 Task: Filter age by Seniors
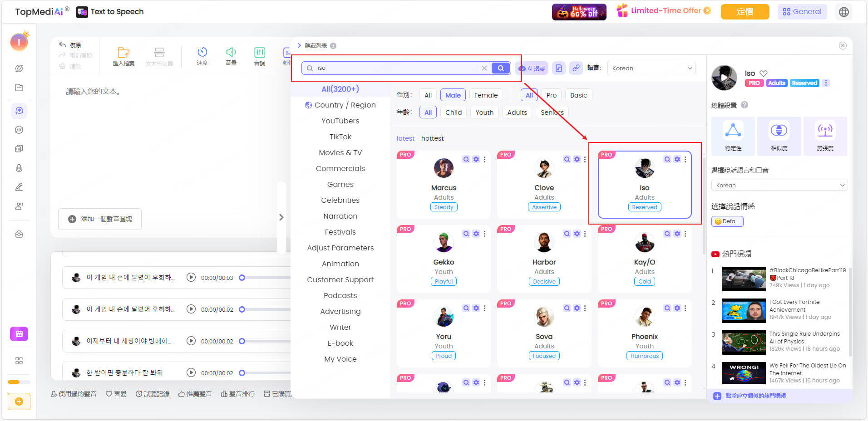tap(552, 113)
